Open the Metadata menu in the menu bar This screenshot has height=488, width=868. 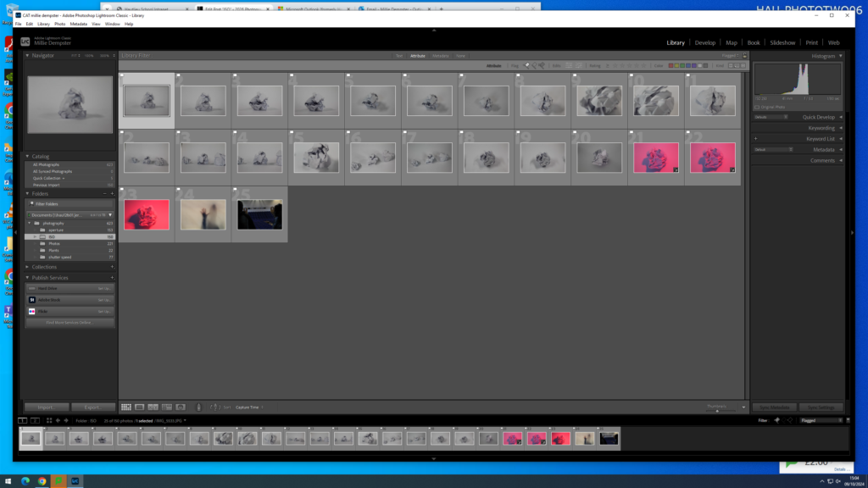pos(79,24)
